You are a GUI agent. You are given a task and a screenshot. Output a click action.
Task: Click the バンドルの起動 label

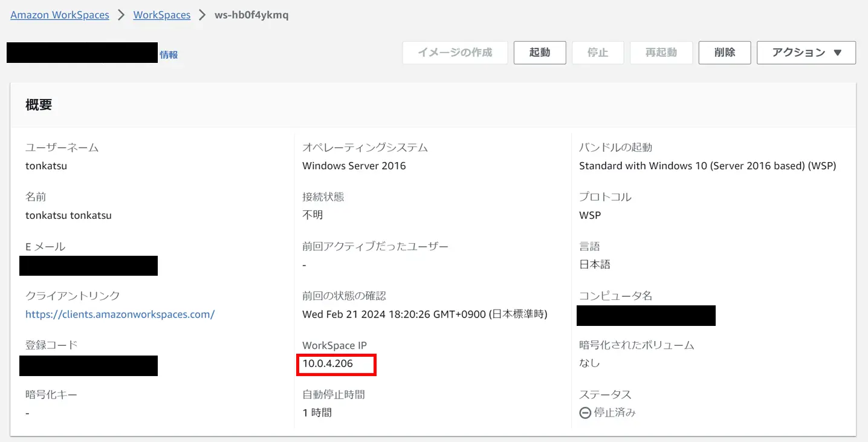coord(615,147)
